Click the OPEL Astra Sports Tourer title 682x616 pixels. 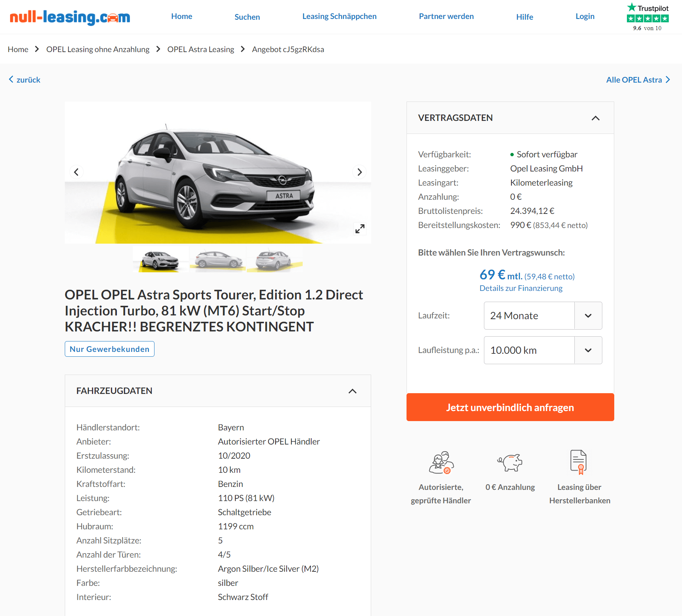(214, 311)
